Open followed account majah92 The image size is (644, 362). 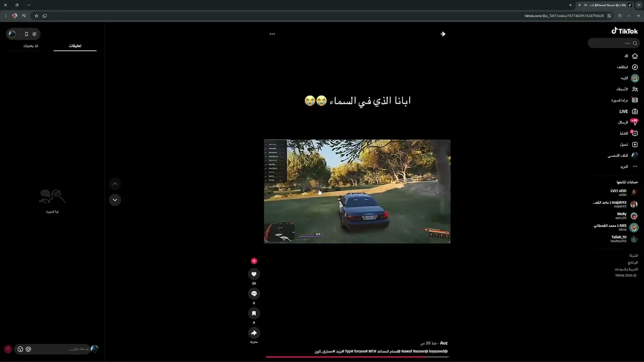pos(616,204)
